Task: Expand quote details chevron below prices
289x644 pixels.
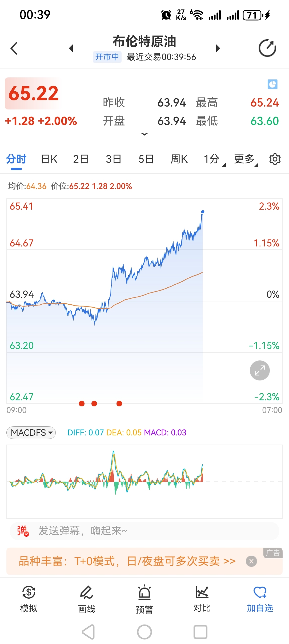Action: click(144, 134)
